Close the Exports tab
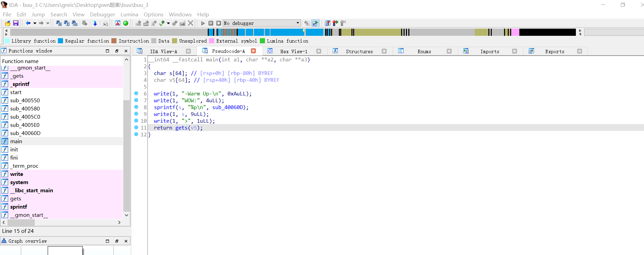Image resolution: width=644 pixels, height=255 pixels. tap(580, 51)
